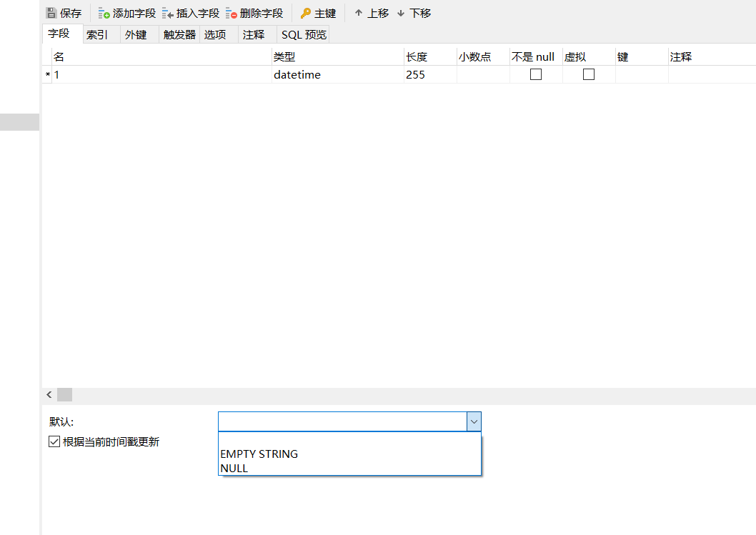This screenshot has width=756, height=535.
Task: Select EMPTY STRING from the default list
Action: (x=349, y=454)
